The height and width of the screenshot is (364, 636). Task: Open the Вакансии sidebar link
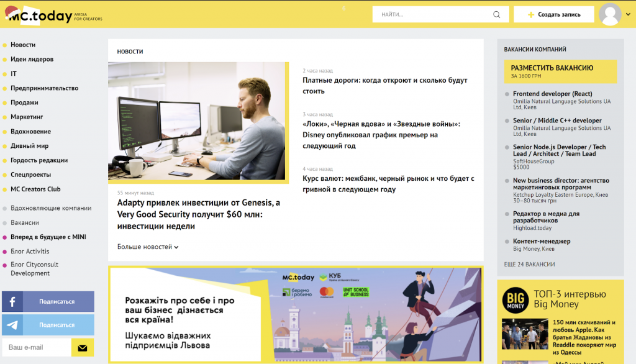(25, 223)
